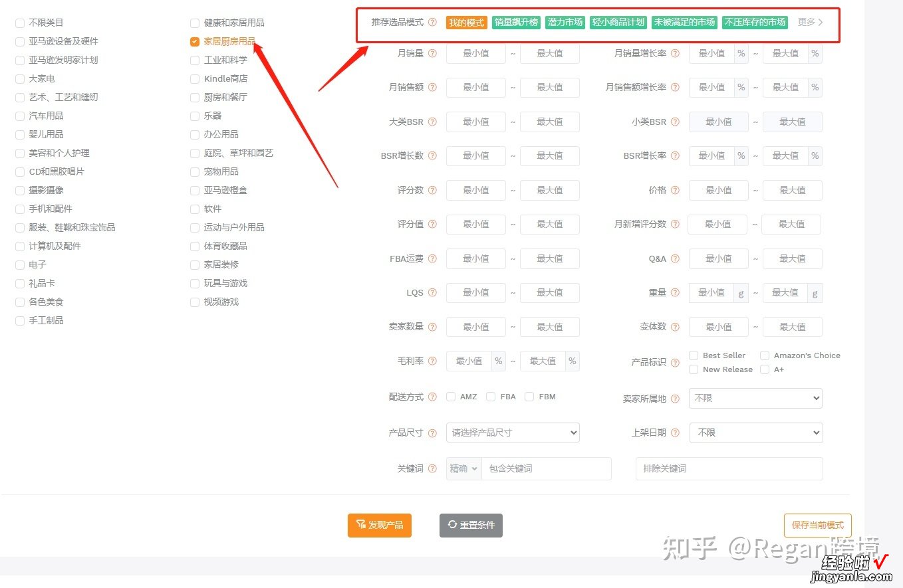Check the 汽车用品 category

click(x=20, y=116)
